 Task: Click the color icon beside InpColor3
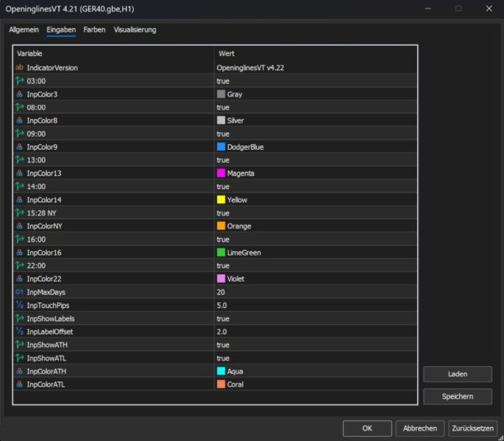click(x=19, y=94)
